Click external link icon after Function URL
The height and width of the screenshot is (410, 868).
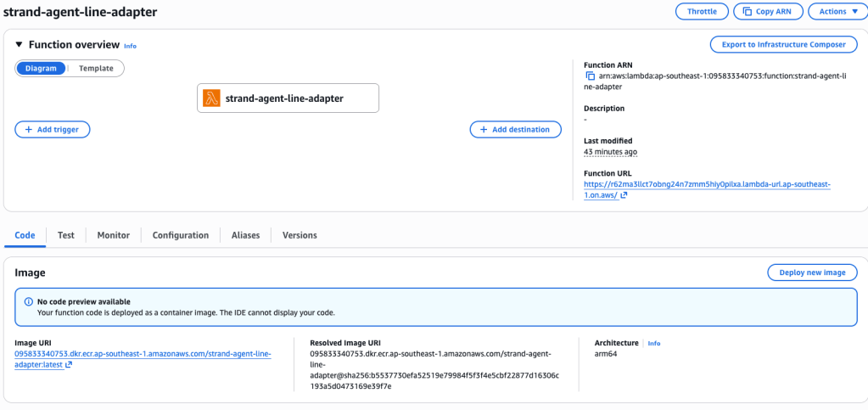pos(624,195)
